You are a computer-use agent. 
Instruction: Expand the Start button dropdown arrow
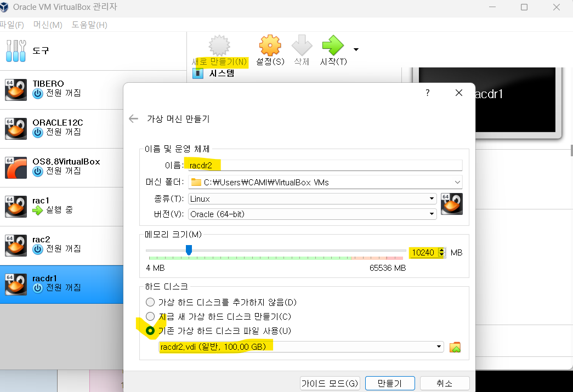coord(356,49)
